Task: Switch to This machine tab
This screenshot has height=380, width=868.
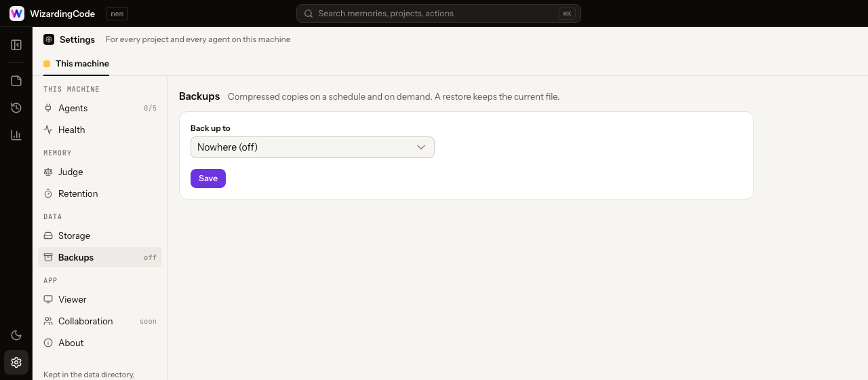Action: coord(76,64)
